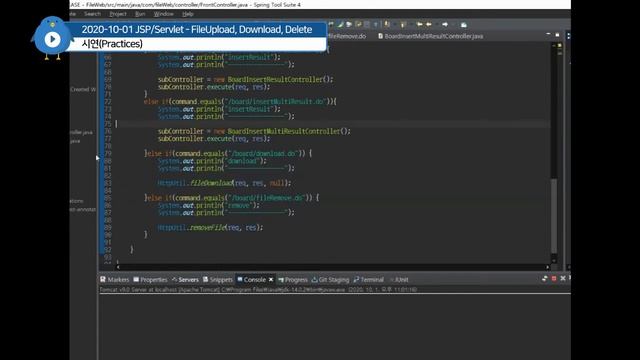Screen dimensions: 640x360
Task: Click the "/board/download.do" else-if line
Action: tap(228, 153)
